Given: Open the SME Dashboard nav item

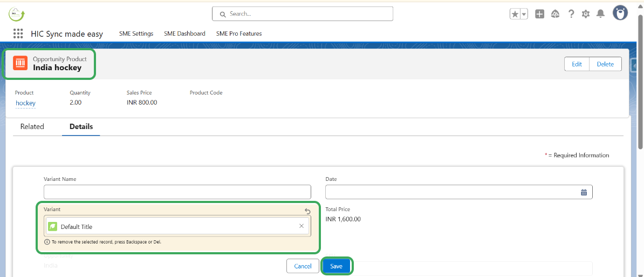Looking at the screenshot, I should click(x=184, y=33).
